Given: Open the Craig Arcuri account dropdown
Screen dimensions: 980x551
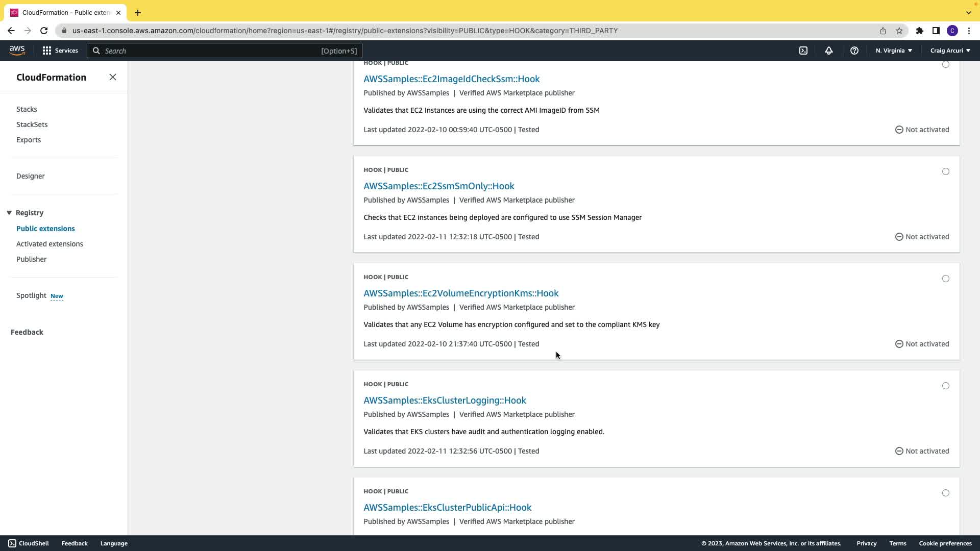Looking at the screenshot, I should 950,51.
